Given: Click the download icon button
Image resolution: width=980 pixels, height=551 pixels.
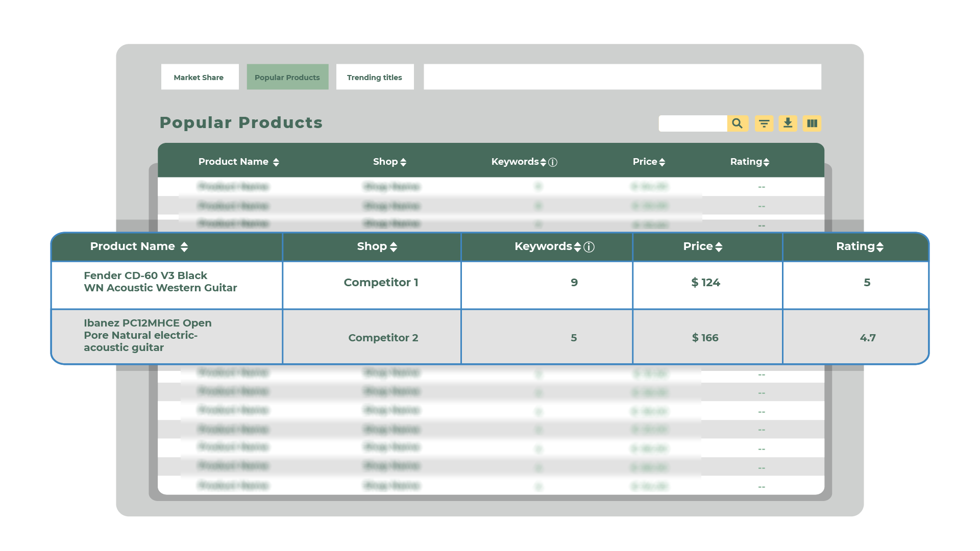Looking at the screenshot, I should pyautogui.click(x=788, y=123).
